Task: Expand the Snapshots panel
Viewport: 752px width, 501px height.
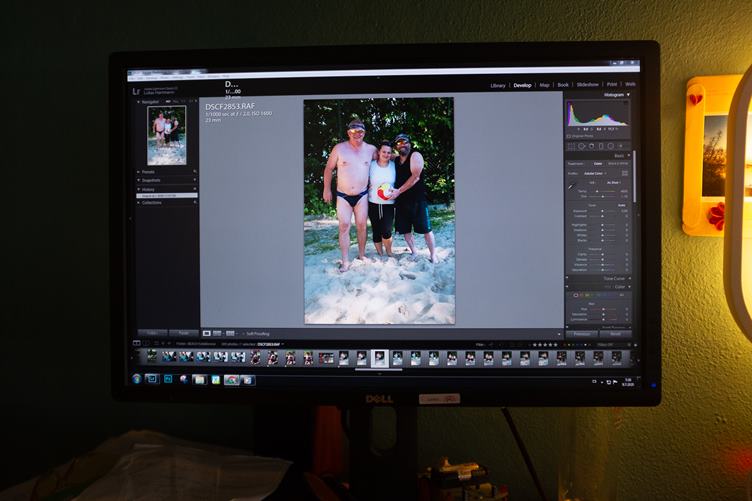Action: point(139,180)
